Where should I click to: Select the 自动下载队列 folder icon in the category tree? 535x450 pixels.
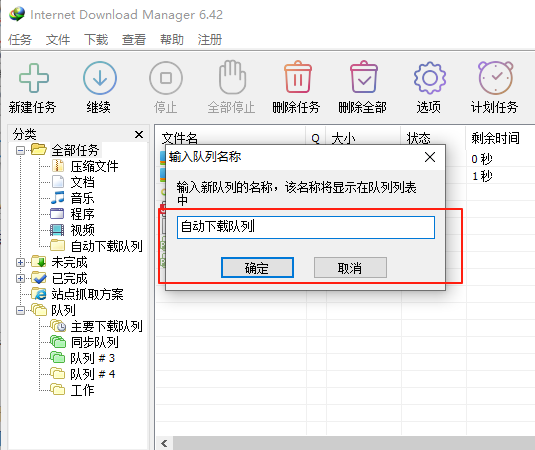click(x=58, y=245)
